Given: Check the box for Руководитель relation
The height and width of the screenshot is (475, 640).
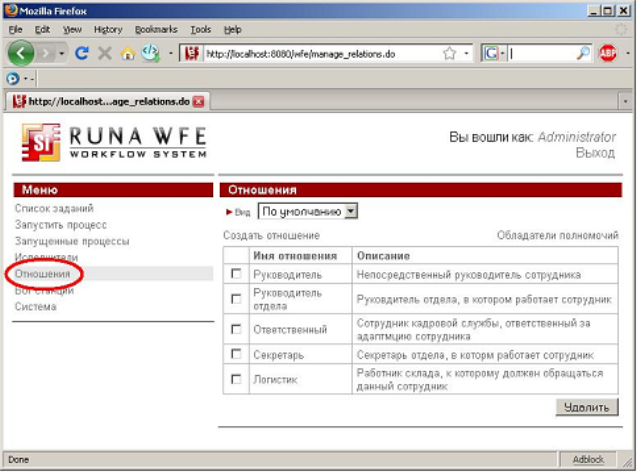Looking at the screenshot, I should point(236,274).
